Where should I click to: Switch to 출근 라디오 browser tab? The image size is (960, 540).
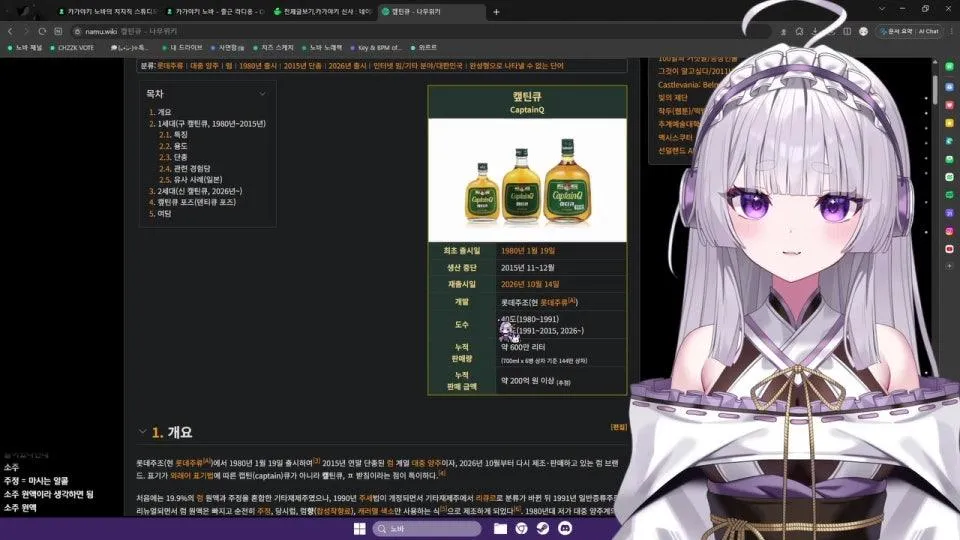tap(215, 12)
